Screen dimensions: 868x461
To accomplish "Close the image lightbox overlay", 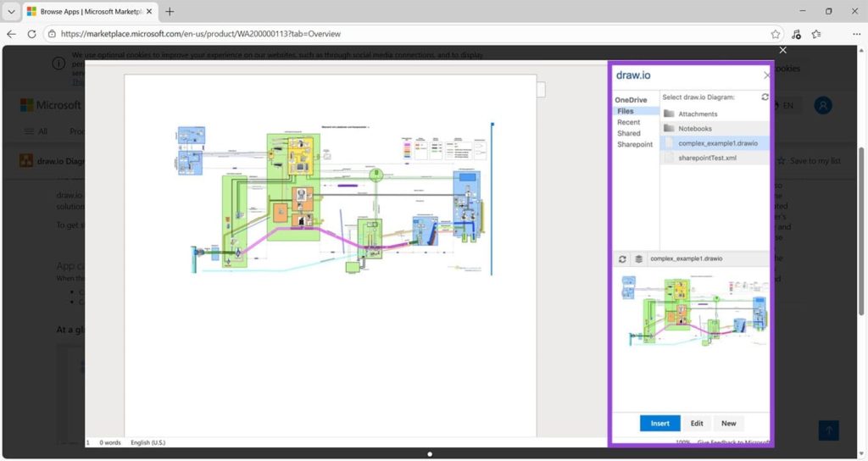I will 782,50.
